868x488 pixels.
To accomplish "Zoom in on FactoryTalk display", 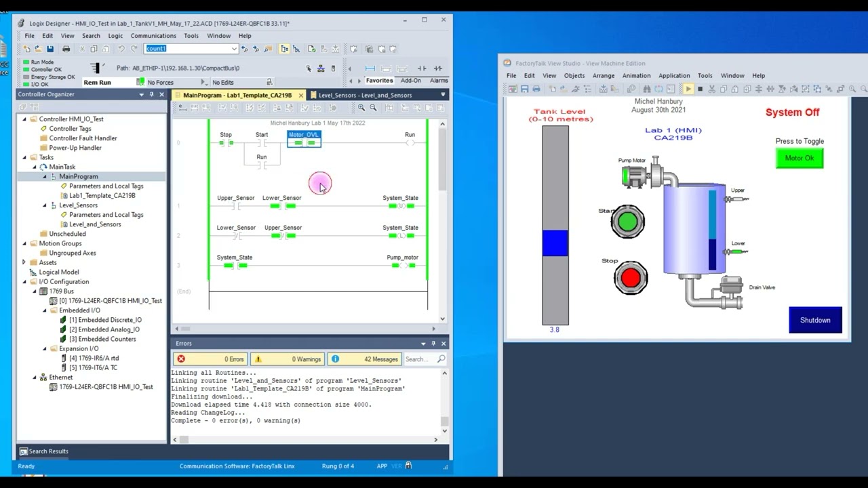I will click(x=852, y=89).
